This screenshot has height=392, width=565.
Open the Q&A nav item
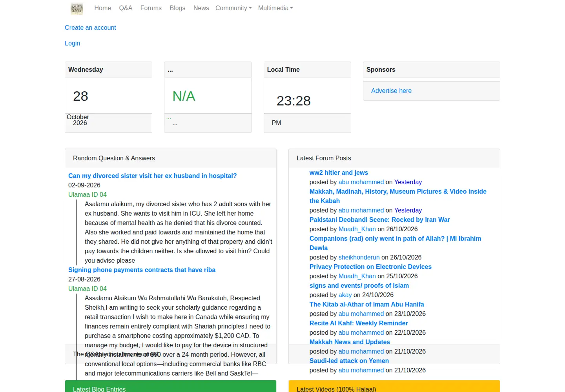coord(126,8)
